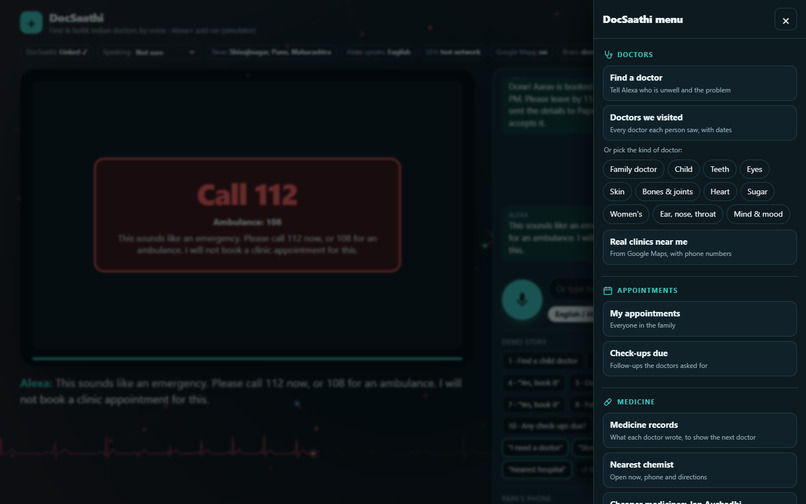Choose the Women's chip
The width and height of the screenshot is (806, 504).
pyautogui.click(x=626, y=214)
